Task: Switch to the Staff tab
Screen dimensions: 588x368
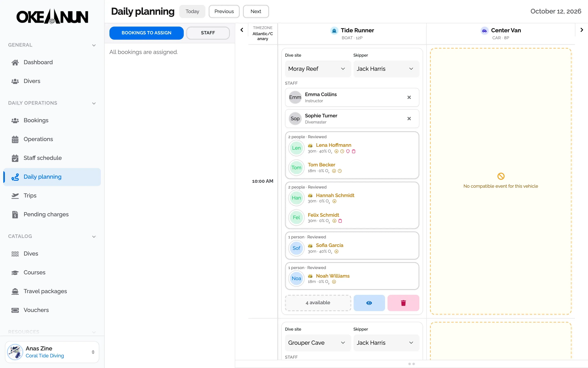Action: click(x=208, y=33)
